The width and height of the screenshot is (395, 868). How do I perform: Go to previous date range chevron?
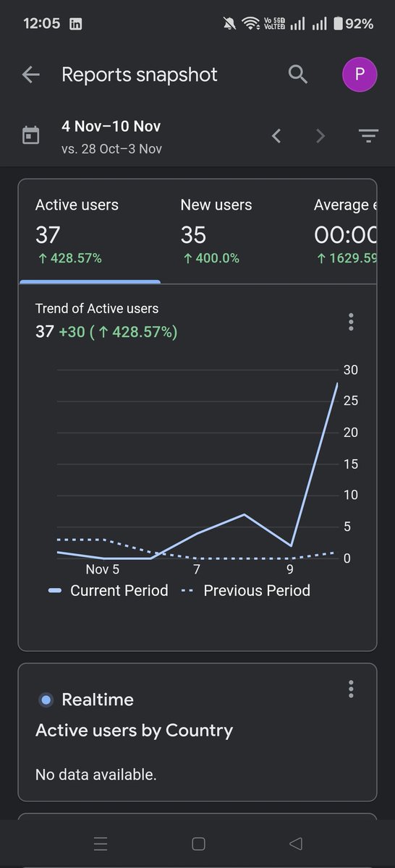point(276,135)
